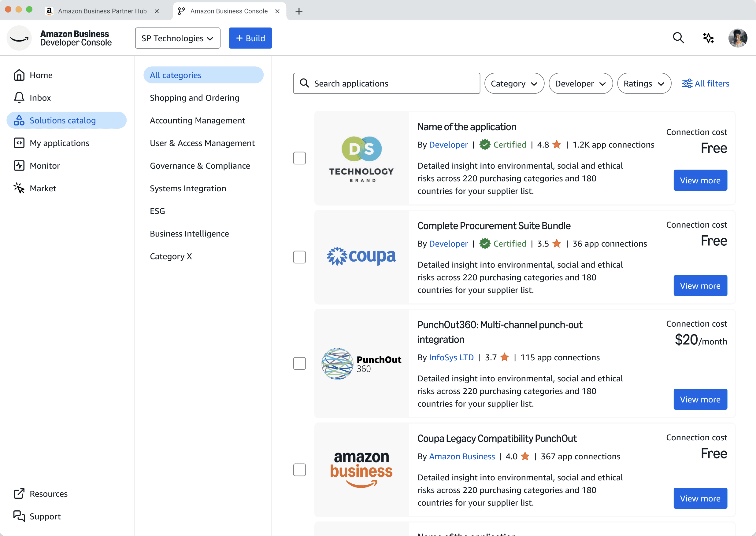The image size is (756, 536).
Task: Click the Build button
Action: point(250,38)
